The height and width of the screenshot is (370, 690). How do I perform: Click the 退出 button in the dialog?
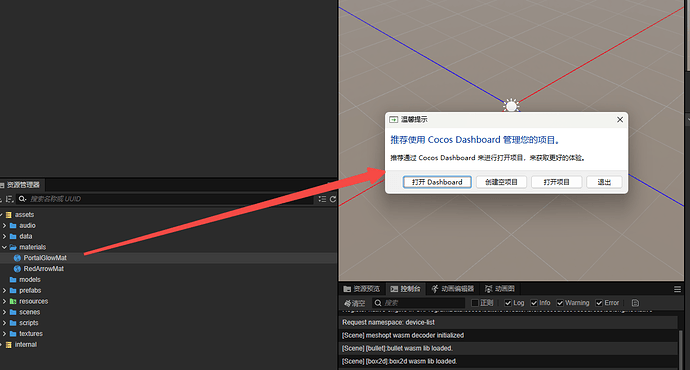tap(604, 182)
